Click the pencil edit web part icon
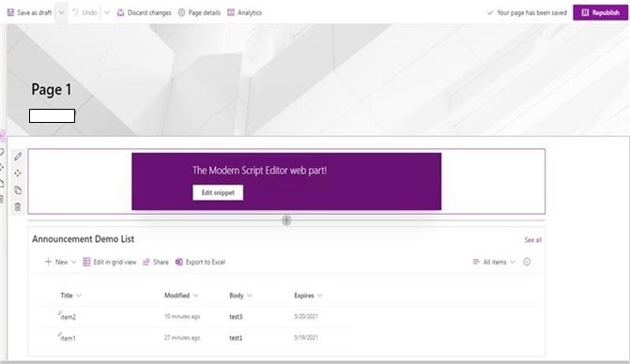The image size is (630, 364). (18, 157)
